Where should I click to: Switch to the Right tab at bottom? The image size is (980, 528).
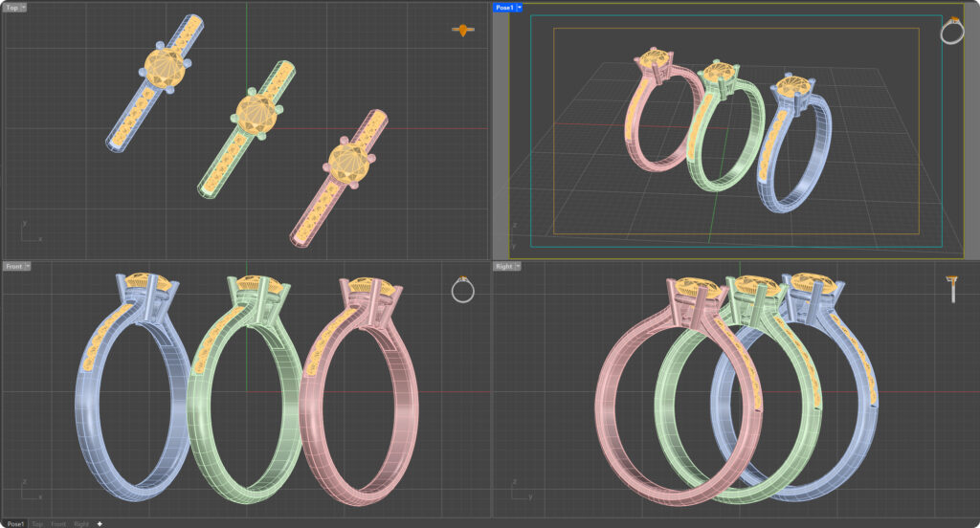(x=82, y=523)
